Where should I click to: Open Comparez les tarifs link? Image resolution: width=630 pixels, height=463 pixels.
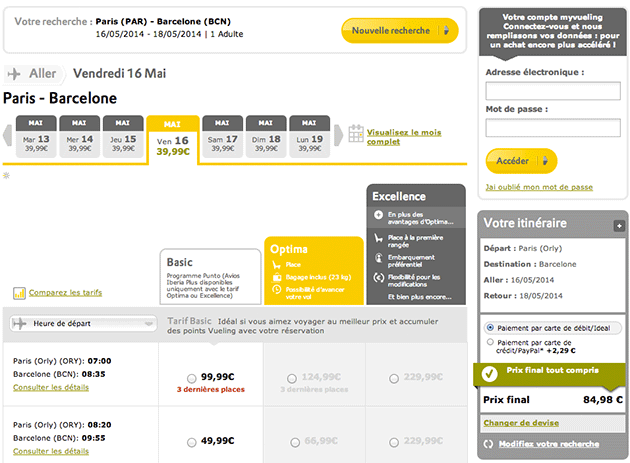pyautogui.click(x=65, y=293)
